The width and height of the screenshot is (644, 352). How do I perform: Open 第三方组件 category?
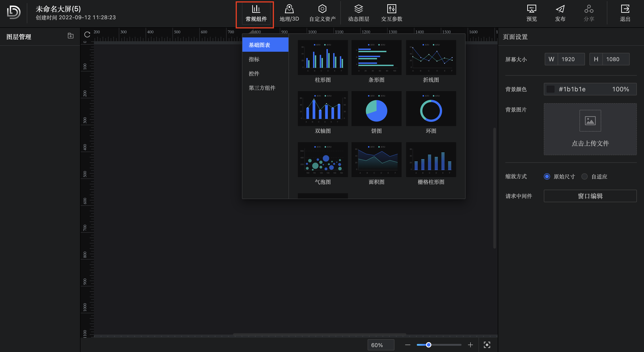(x=262, y=88)
